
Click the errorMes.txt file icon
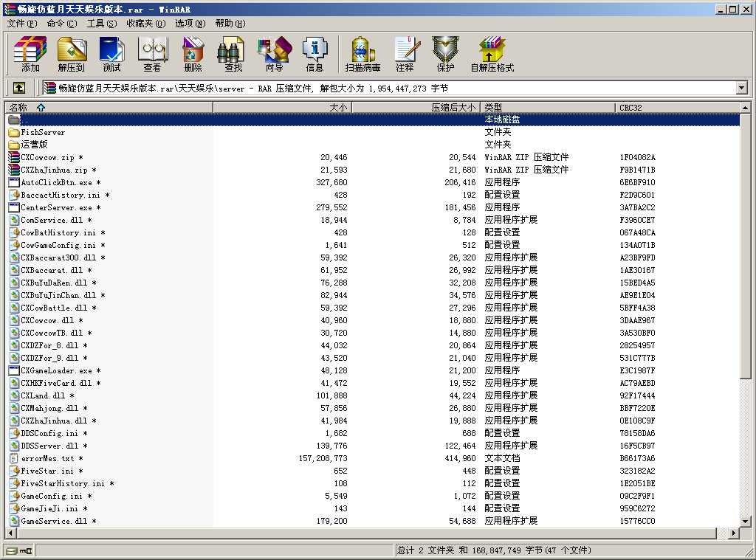pyautogui.click(x=13, y=458)
